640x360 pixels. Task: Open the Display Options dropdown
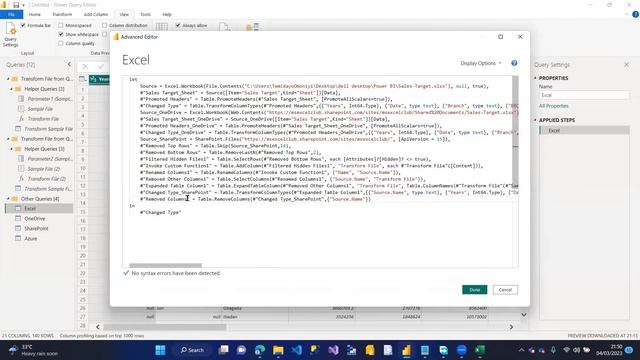(x=481, y=63)
